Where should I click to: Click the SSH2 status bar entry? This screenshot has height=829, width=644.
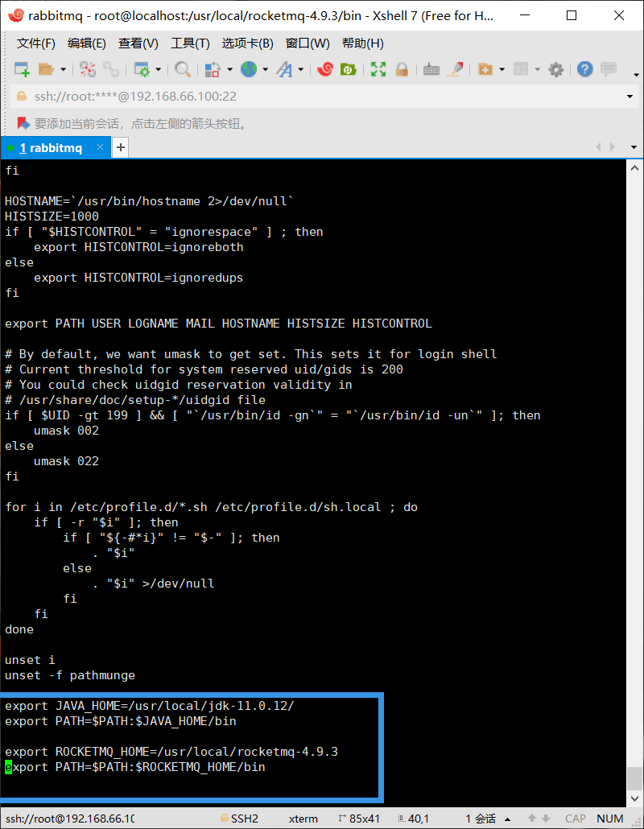point(240,819)
